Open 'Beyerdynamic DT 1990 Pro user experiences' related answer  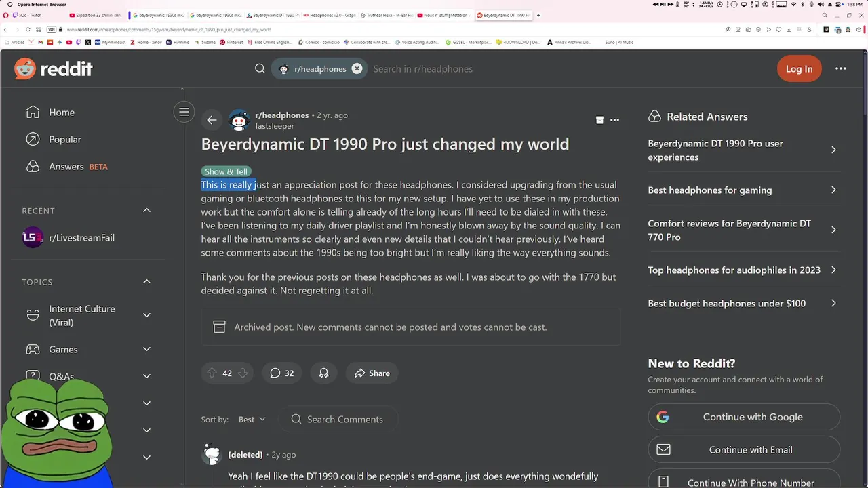pos(743,150)
